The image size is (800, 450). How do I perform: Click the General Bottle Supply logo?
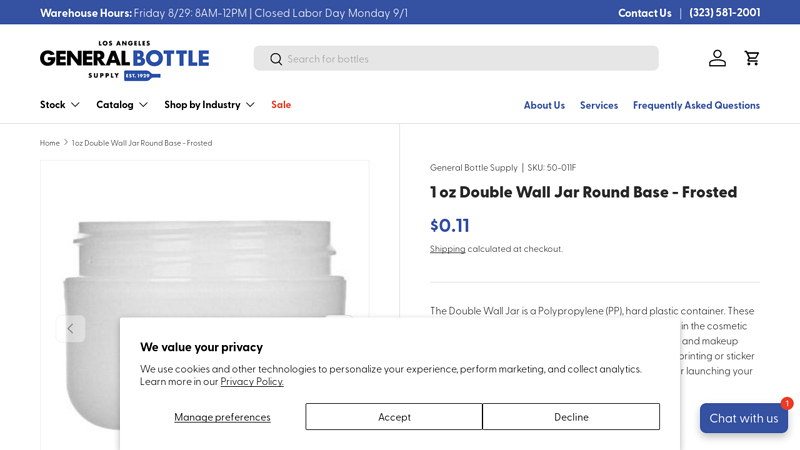124,60
